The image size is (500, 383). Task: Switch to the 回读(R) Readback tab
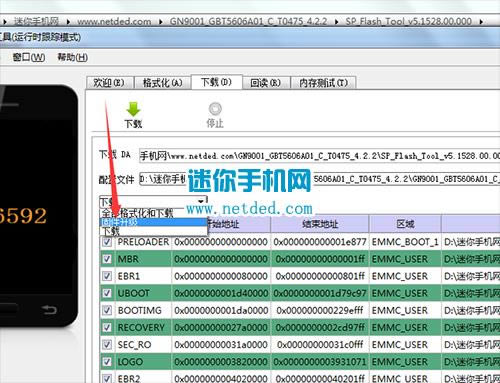click(x=266, y=83)
